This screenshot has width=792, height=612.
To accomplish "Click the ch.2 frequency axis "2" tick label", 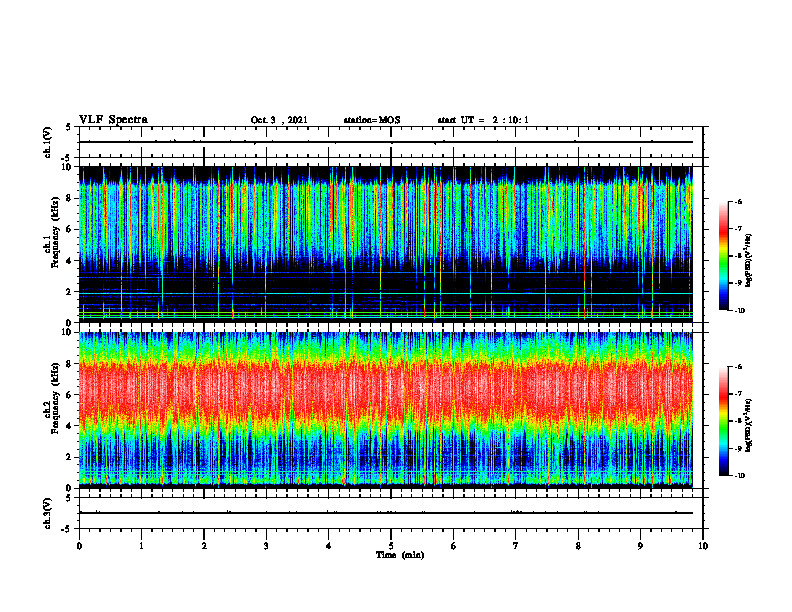I will click(70, 457).
